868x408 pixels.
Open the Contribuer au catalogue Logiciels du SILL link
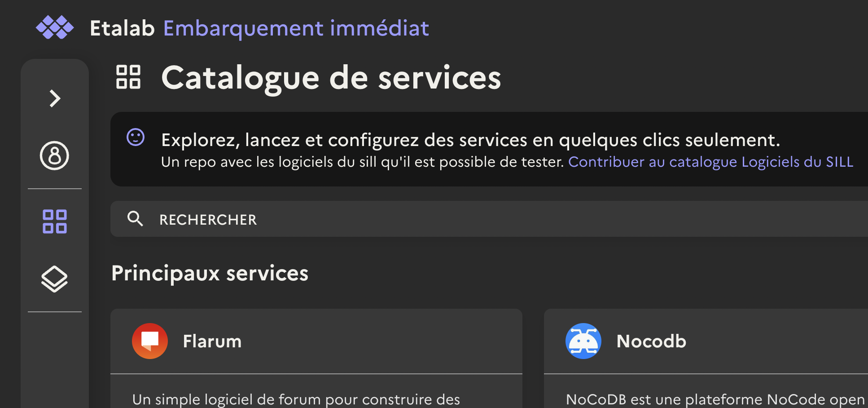coord(711,162)
